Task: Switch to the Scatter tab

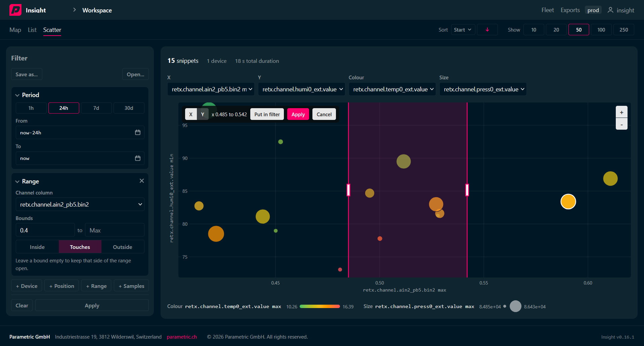Action: (x=52, y=30)
